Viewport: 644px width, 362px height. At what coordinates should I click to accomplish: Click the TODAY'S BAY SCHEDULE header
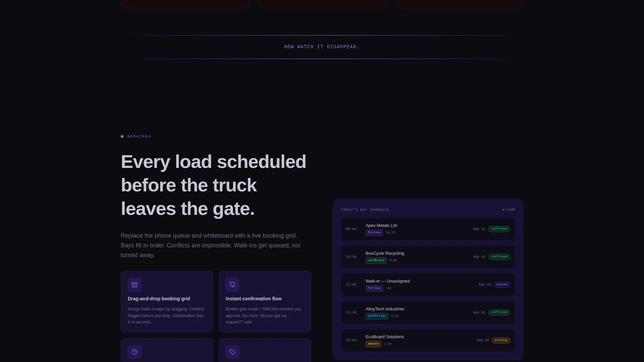pos(365,210)
